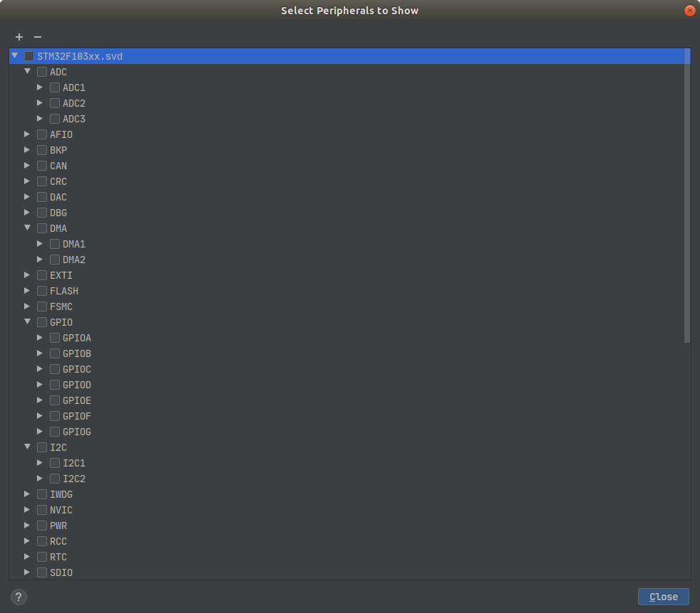700x613 pixels.
Task: Expand the IWDG node arrow
Action: click(x=27, y=494)
